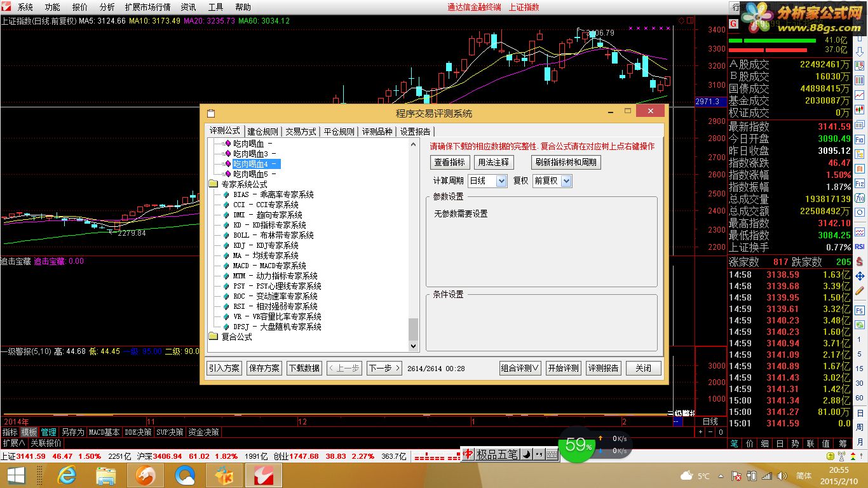Click the F12 trading icon in right toolbar
The height and width of the screenshot is (488, 868).
tap(859, 183)
